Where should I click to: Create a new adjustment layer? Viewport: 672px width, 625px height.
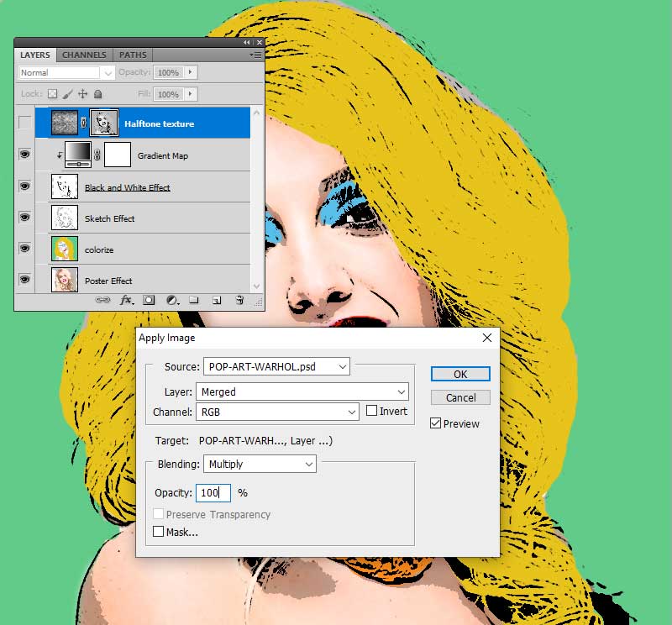tap(172, 300)
